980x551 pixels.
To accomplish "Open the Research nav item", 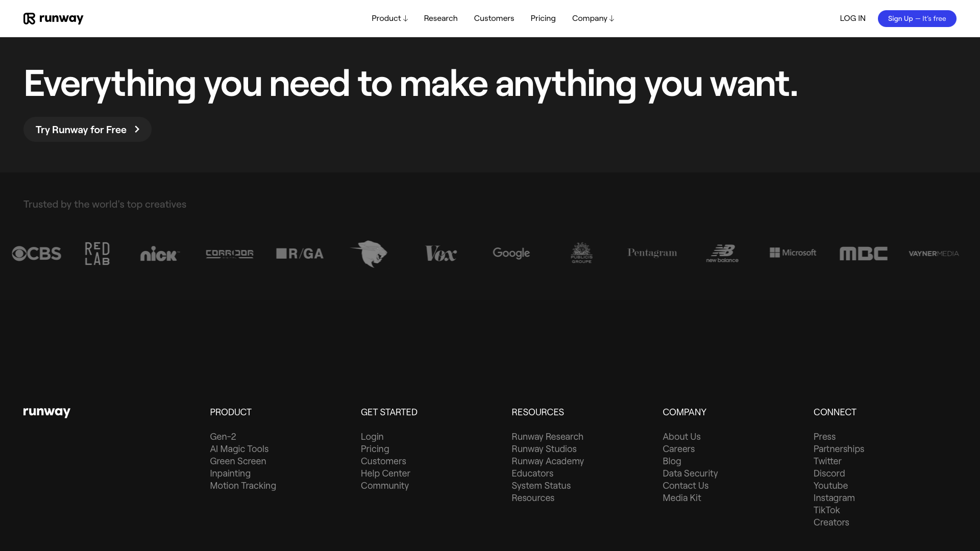I will tap(440, 18).
